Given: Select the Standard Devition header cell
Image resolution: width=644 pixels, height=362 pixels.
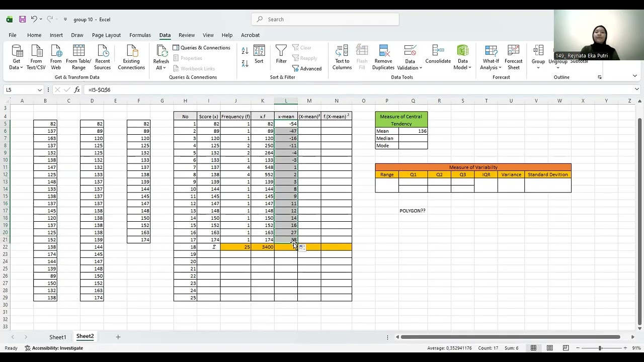Looking at the screenshot, I should pos(548,174).
